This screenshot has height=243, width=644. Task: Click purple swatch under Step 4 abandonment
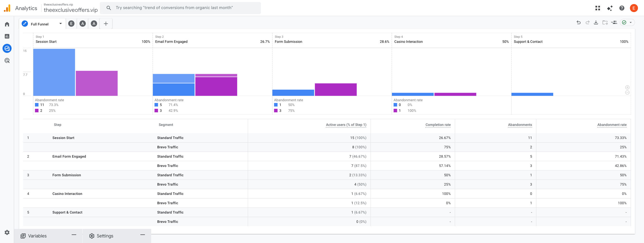395,111
